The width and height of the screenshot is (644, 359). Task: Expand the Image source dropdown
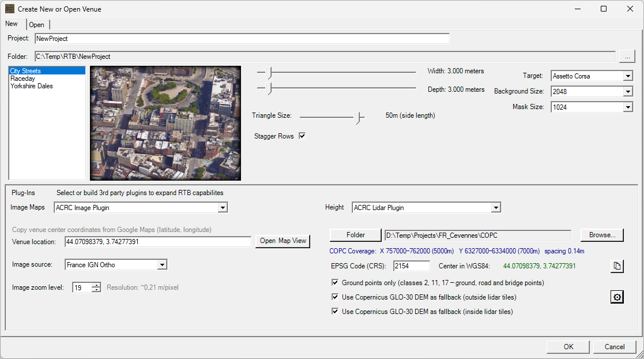click(162, 265)
